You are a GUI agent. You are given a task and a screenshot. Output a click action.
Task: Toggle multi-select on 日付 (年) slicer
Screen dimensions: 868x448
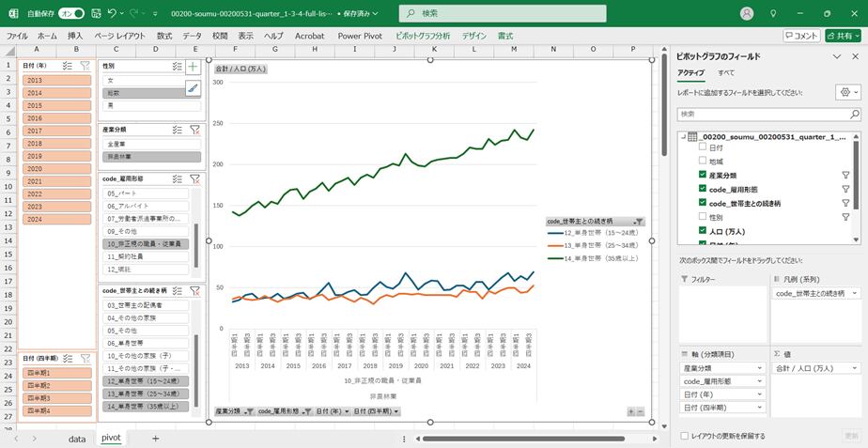(x=67, y=66)
